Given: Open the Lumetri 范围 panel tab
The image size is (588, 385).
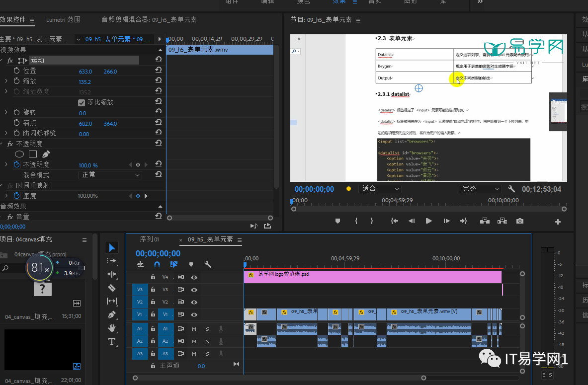Looking at the screenshot, I should click(x=63, y=20).
